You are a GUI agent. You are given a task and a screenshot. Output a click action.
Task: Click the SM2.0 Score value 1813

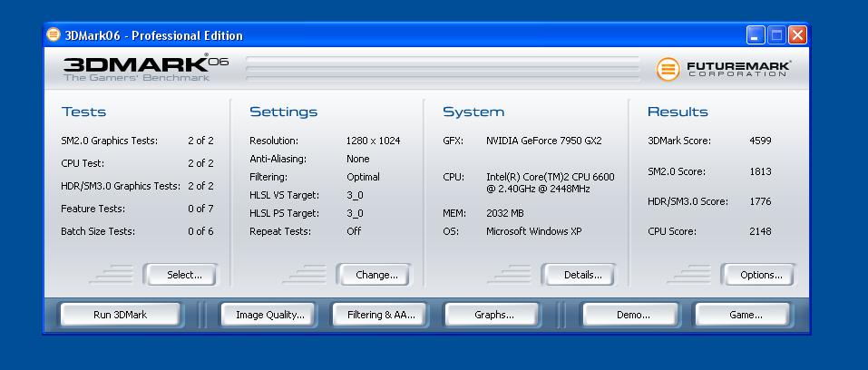click(x=760, y=171)
